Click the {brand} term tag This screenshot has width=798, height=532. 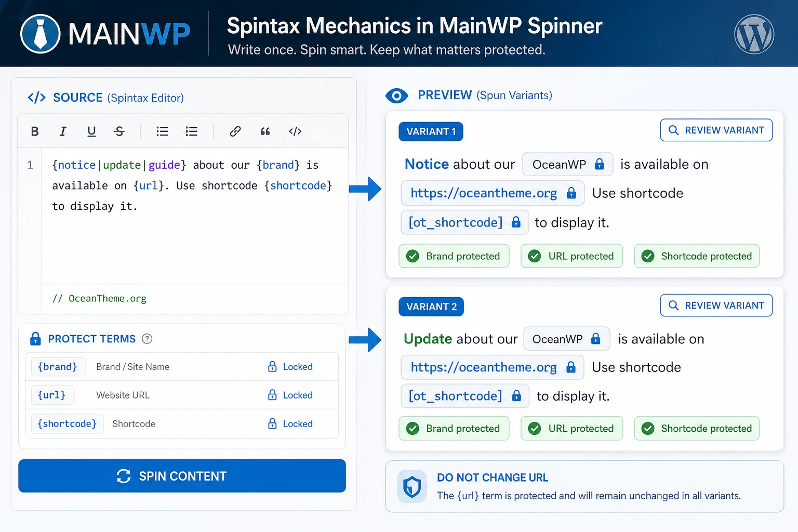(58, 367)
